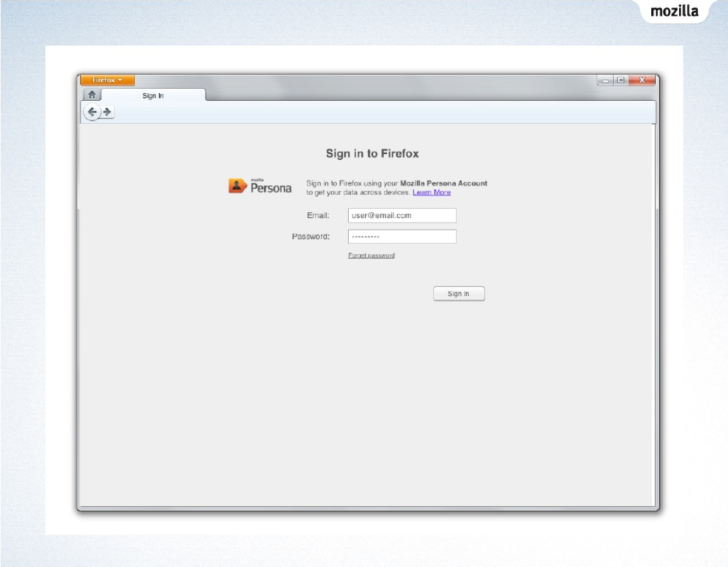Open the orange Firefox menu button
728x567 pixels.
(x=108, y=81)
